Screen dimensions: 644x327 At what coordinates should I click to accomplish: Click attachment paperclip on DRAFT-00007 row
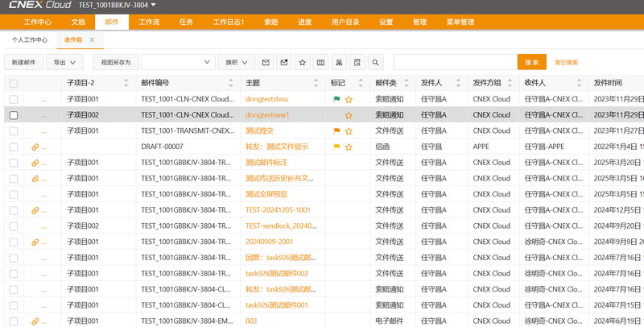tap(35, 147)
